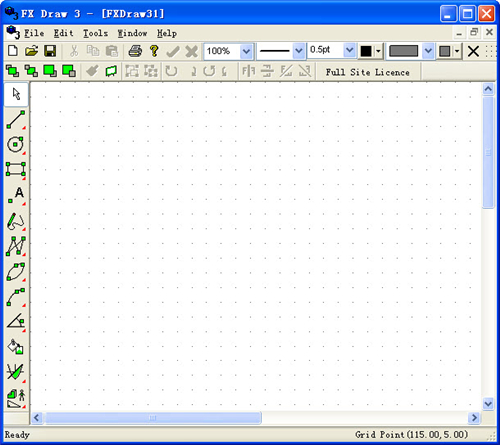Expand the fill colour square arrow
The image size is (500, 445).
pos(457,51)
